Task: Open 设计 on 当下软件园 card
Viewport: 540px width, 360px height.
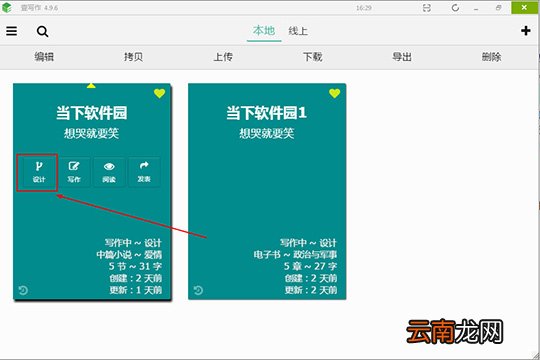Action: (x=39, y=172)
